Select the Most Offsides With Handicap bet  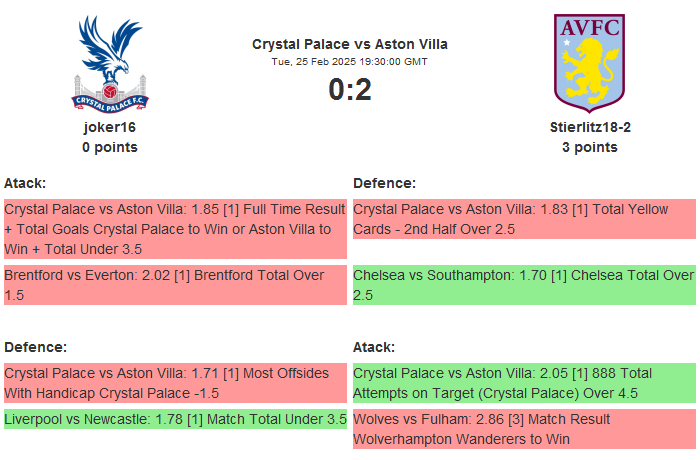coord(175,383)
